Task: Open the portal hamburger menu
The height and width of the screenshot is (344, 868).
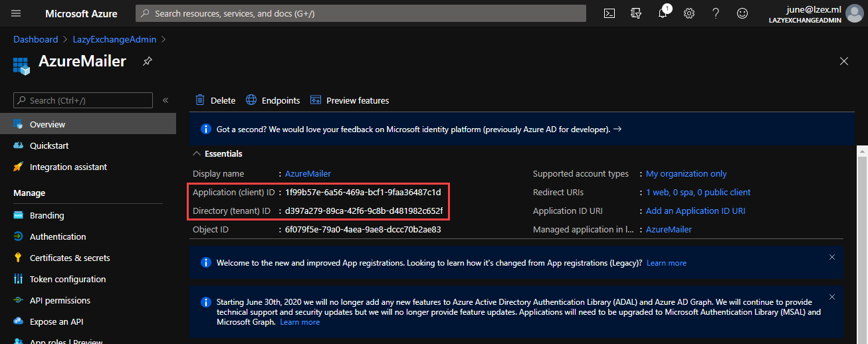Action: pos(16,13)
